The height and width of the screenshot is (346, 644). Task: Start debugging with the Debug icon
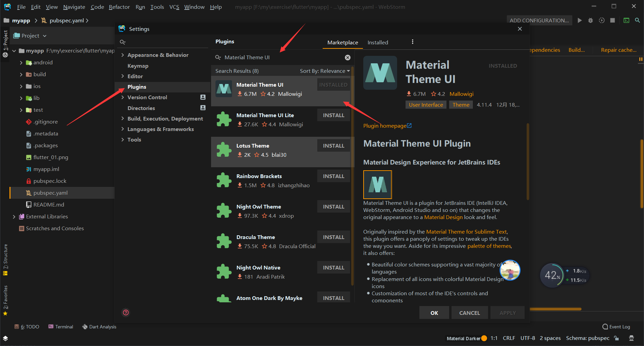(591, 20)
